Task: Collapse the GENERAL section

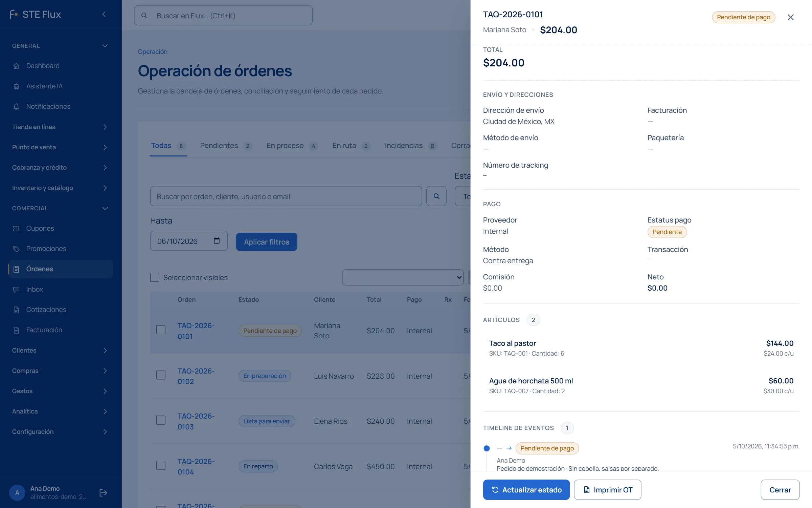Action: (61, 46)
